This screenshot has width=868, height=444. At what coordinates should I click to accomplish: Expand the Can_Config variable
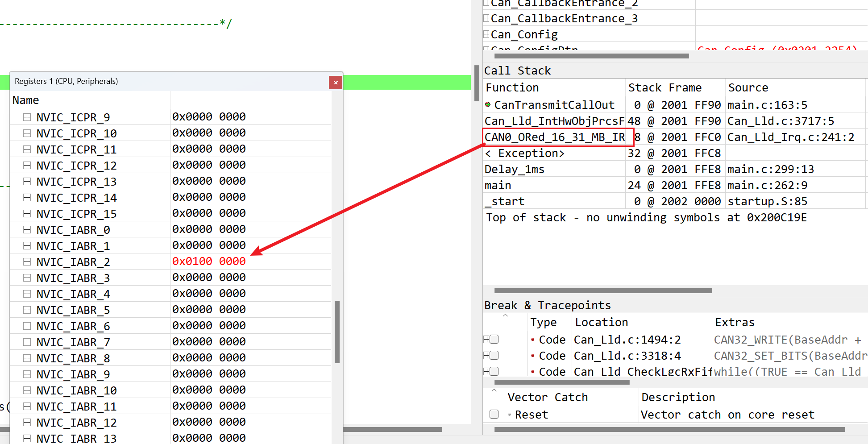click(x=486, y=34)
